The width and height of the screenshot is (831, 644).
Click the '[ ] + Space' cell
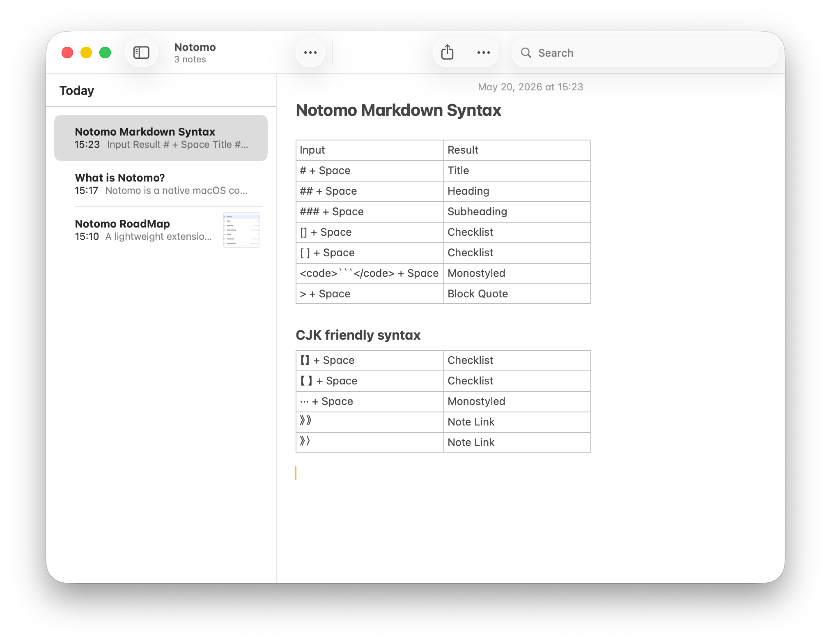[x=370, y=253]
